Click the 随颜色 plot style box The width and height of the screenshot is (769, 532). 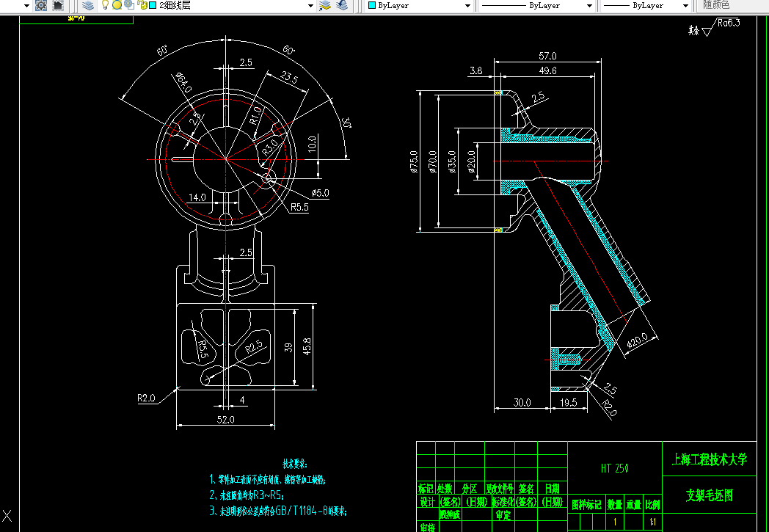[x=733, y=5]
